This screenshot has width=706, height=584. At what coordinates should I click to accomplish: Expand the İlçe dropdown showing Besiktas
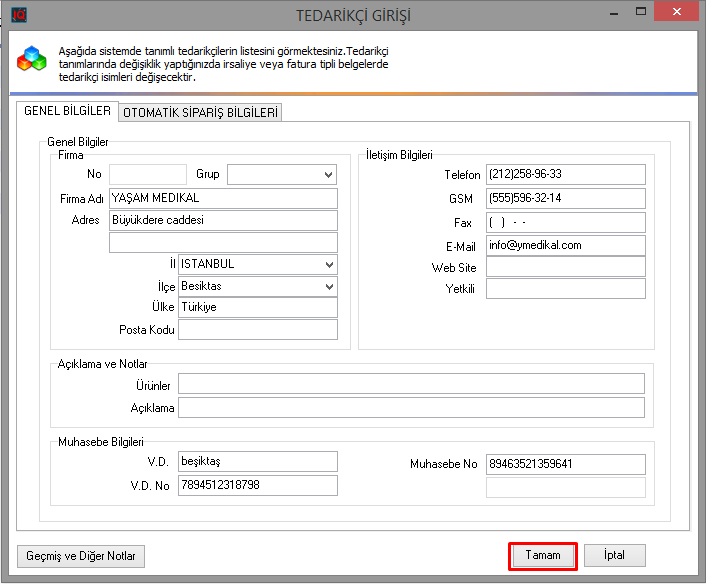tap(329, 286)
